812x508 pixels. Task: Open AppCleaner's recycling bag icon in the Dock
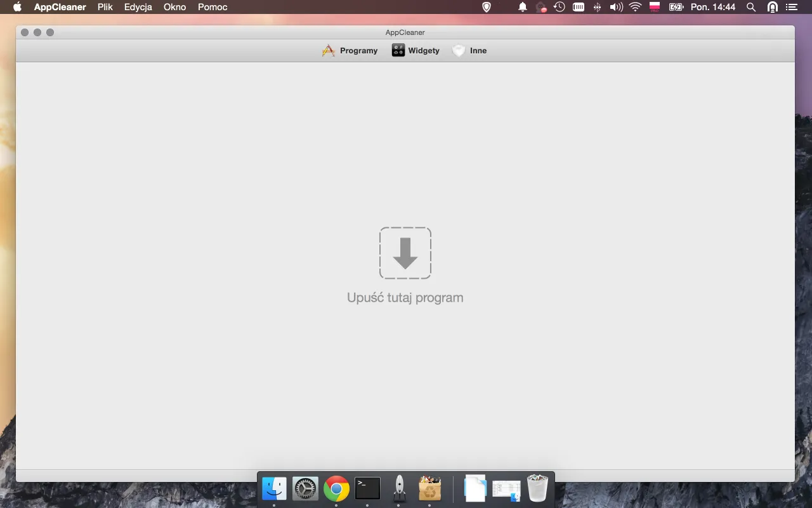pos(430,488)
